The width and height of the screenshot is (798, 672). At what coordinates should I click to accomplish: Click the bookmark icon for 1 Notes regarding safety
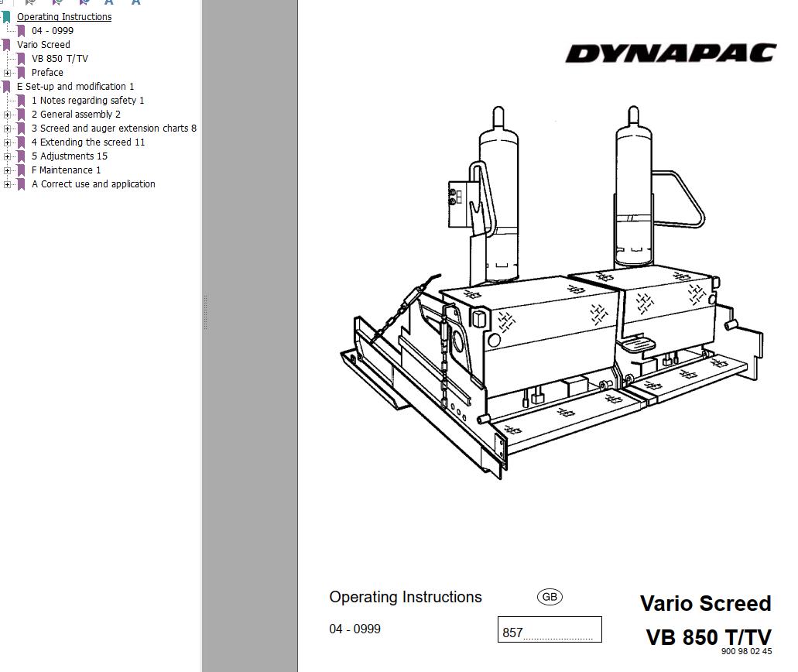point(22,101)
